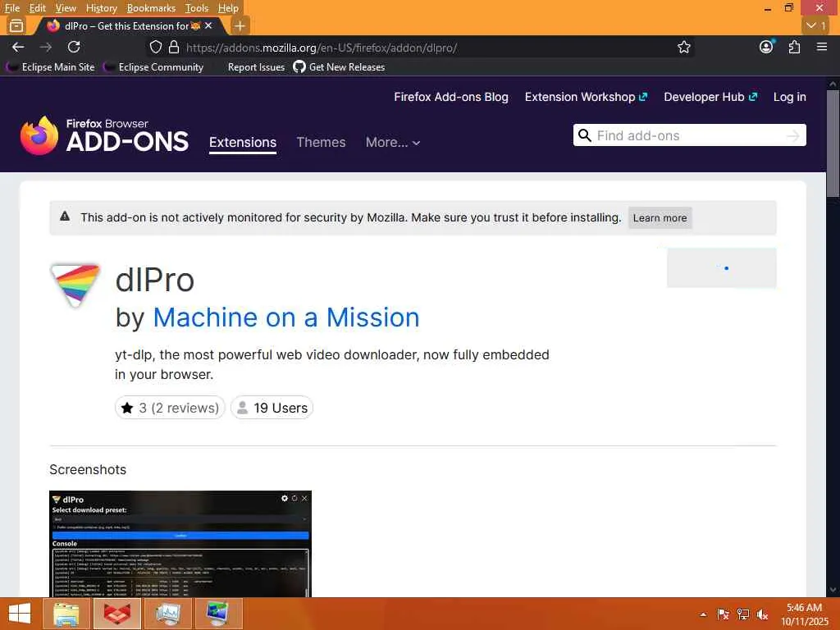Screen dimensions: 840x630
Task: Open Get New Releases bookmark
Action: click(339, 67)
